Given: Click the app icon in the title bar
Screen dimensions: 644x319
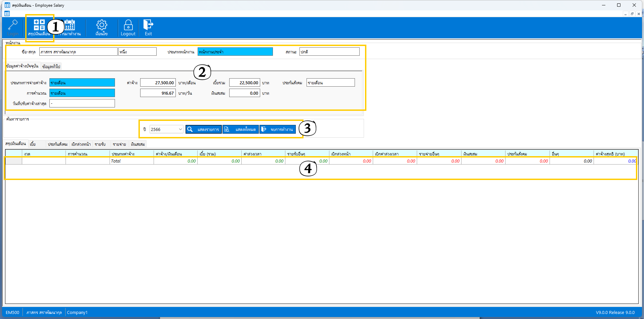Looking at the screenshot, I should (x=7, y=5).
